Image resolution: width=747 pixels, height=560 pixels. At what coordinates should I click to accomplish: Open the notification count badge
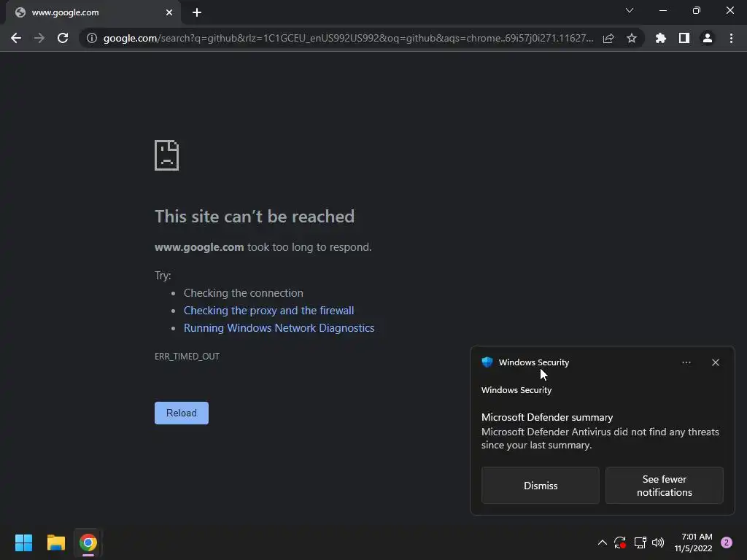727,542
